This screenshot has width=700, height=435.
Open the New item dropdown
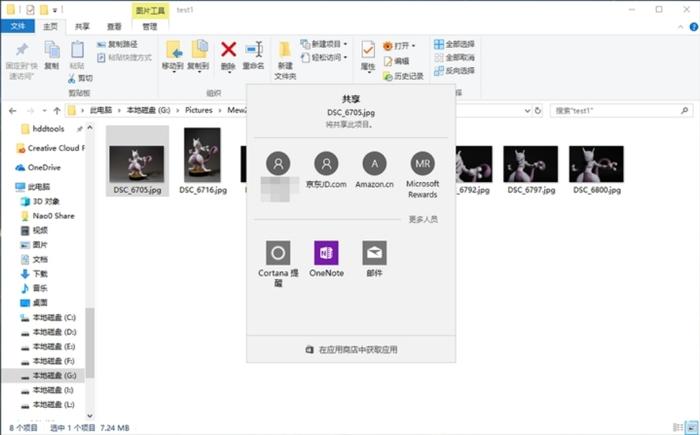point(324,44)
